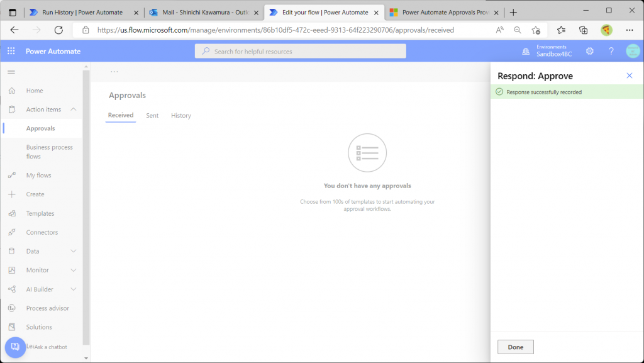The width and height of the screenshot is (644, 363).
Task: Close the Edit your flow tab
Action: point(376,13)
